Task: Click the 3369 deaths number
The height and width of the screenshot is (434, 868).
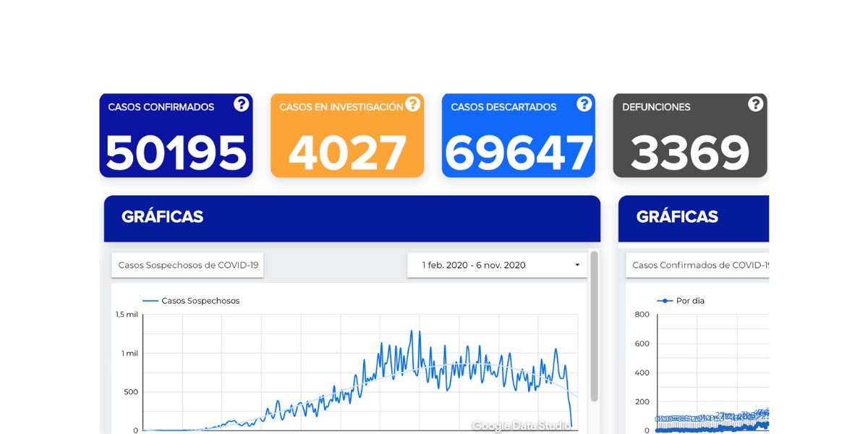Action: click(690, 153)
